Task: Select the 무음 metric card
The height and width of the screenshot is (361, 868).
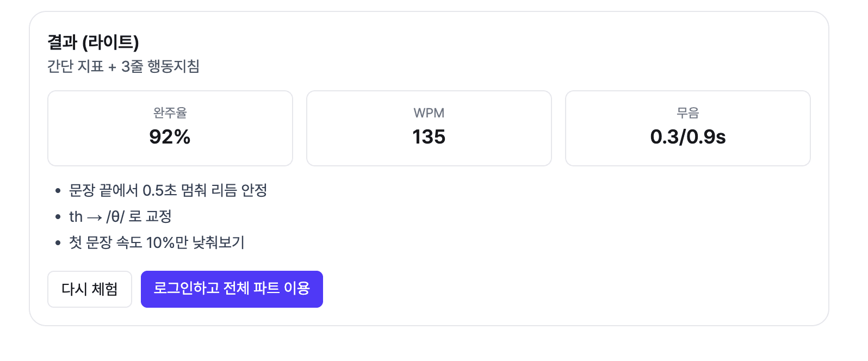Action: (x=687, y=128)
